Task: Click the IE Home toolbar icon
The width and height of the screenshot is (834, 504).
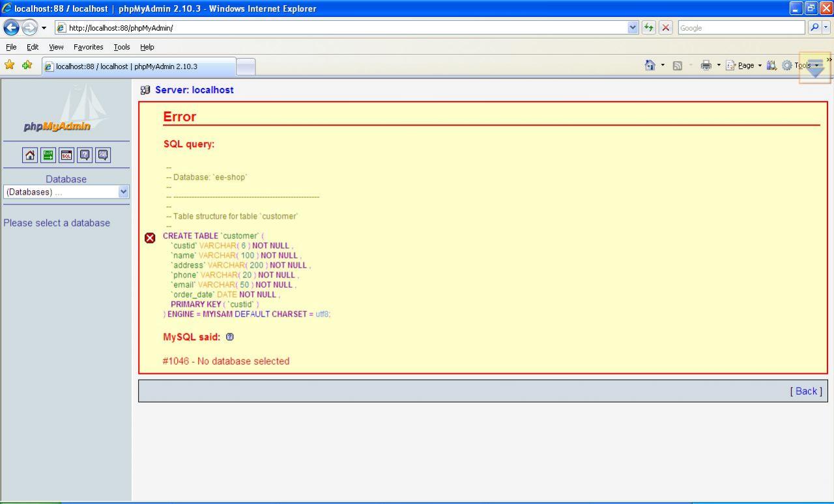Action: point(650,65)
